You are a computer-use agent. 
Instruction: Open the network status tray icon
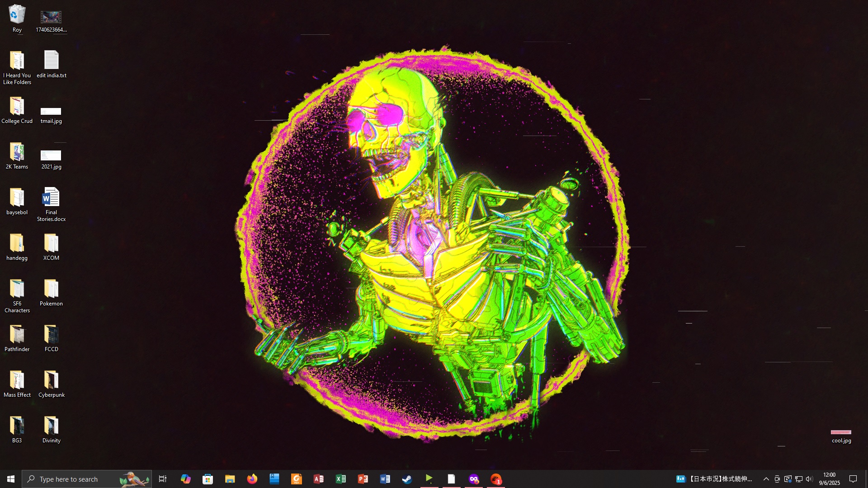coord(799,479)
